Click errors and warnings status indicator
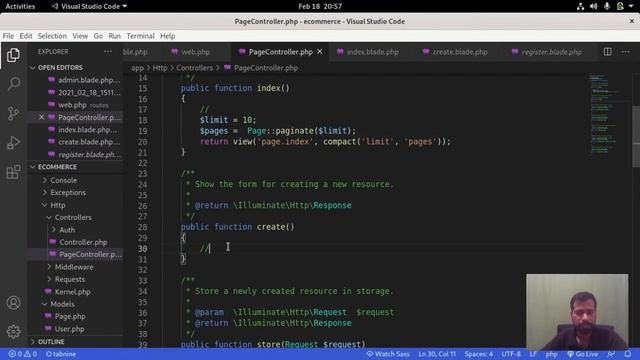640x360 pixels. (23, 354)
